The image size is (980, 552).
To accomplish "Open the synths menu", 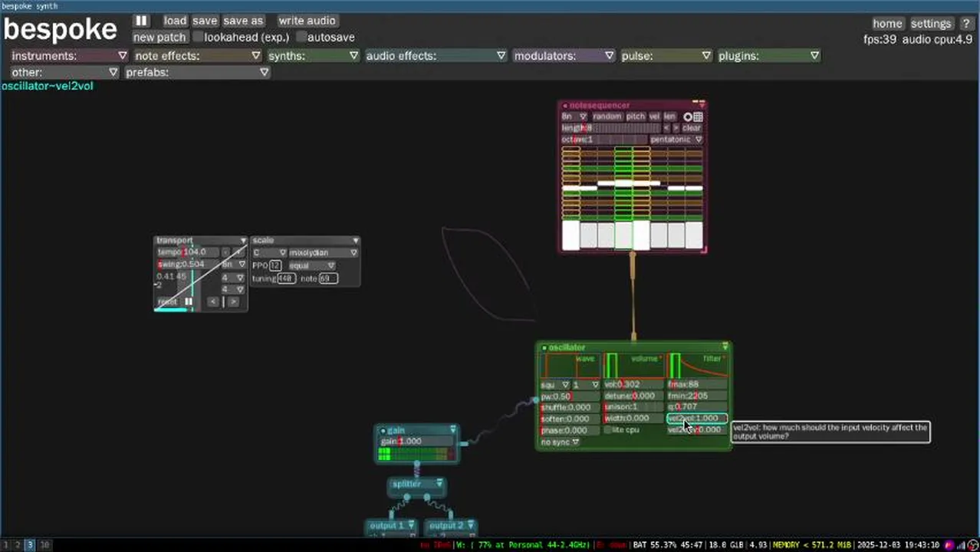I will pos(314,56).
